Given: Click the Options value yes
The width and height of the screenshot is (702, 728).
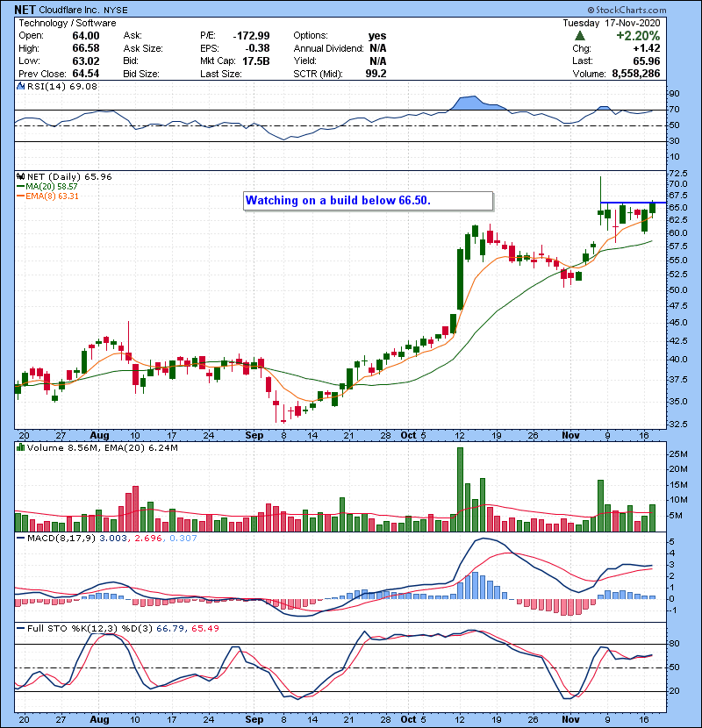Looking at the screenshot, I should tap(377, 36).
